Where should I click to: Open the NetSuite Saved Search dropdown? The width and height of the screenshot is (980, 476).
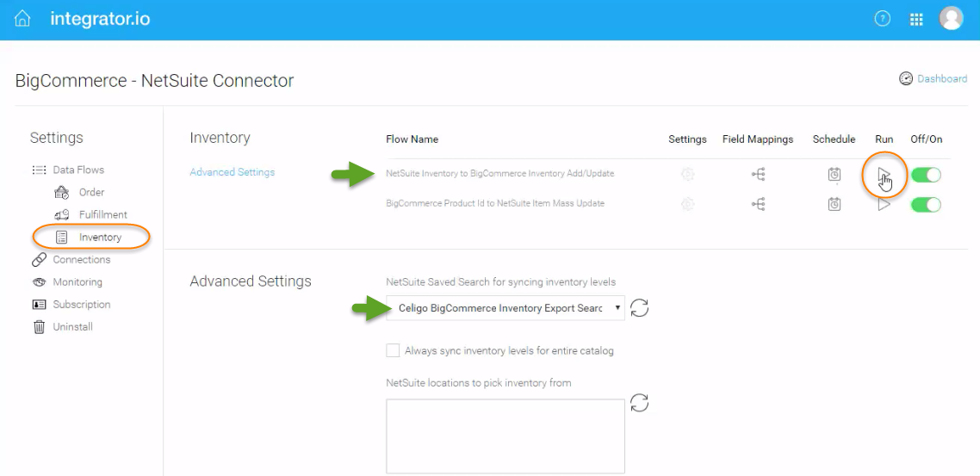click(x=506, y=308)
